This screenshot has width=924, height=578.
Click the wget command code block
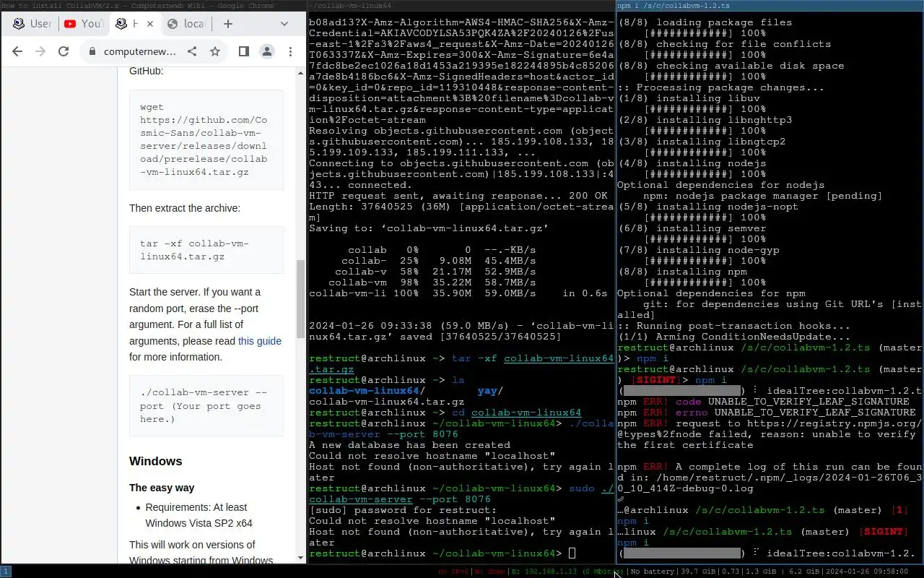[x=206, y=140]
